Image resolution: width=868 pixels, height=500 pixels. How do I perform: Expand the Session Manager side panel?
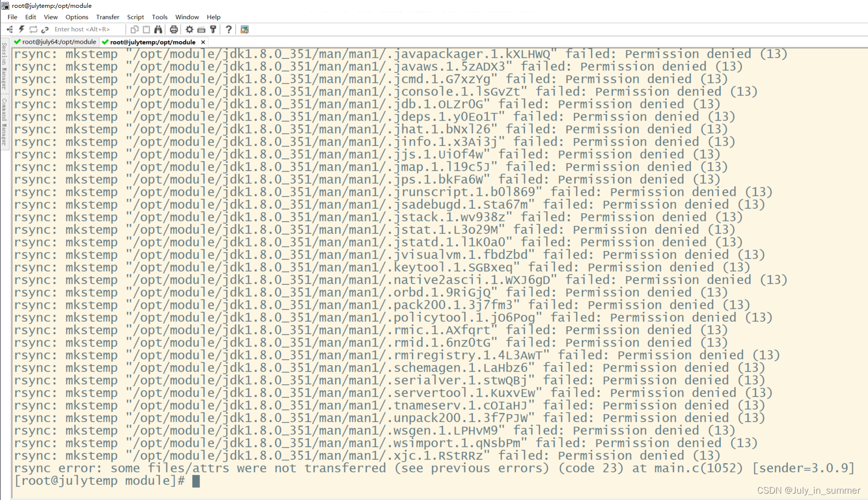4,66
